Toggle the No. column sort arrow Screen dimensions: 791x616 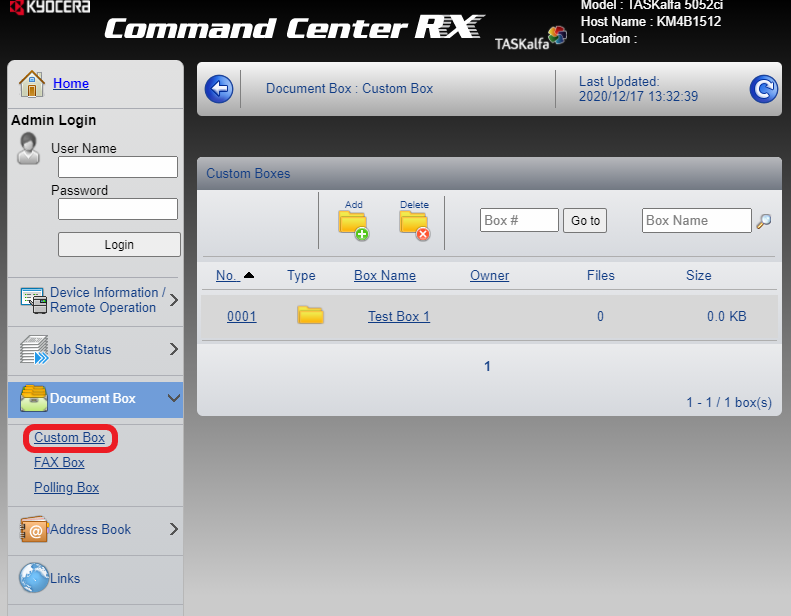(249, 275)
